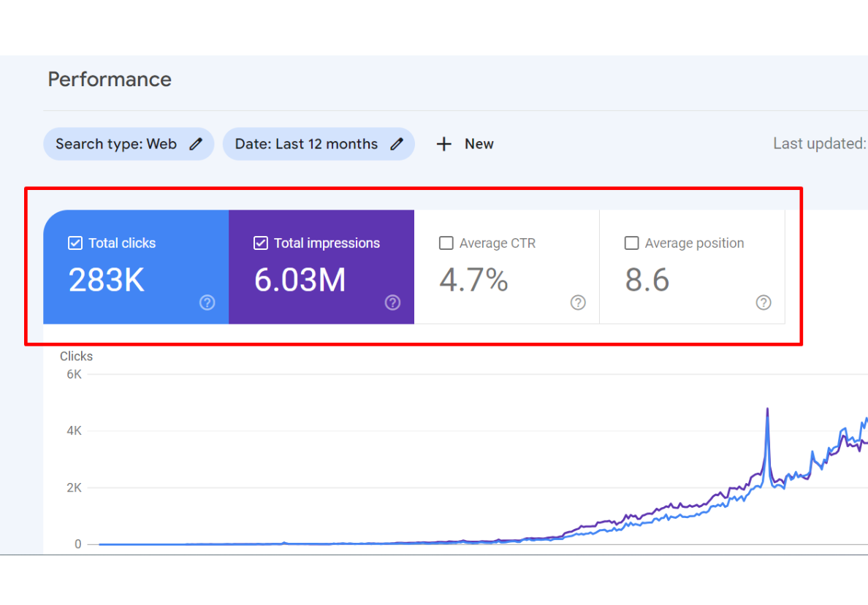Select the 8.6 Average position value
The image size is (868, 605).
647,280
